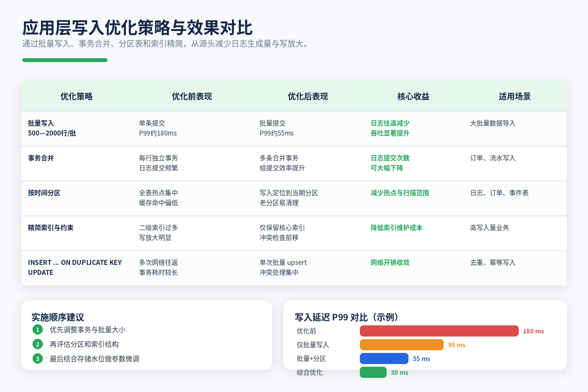Click the 综合优化 chart row label

(x=310, y=372)
